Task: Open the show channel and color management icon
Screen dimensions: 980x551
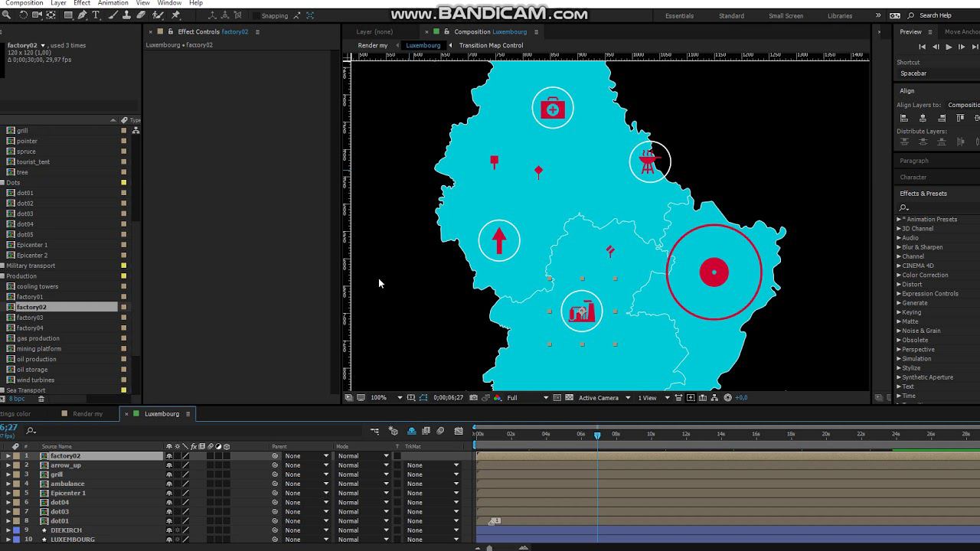Action: pos(498,398)
